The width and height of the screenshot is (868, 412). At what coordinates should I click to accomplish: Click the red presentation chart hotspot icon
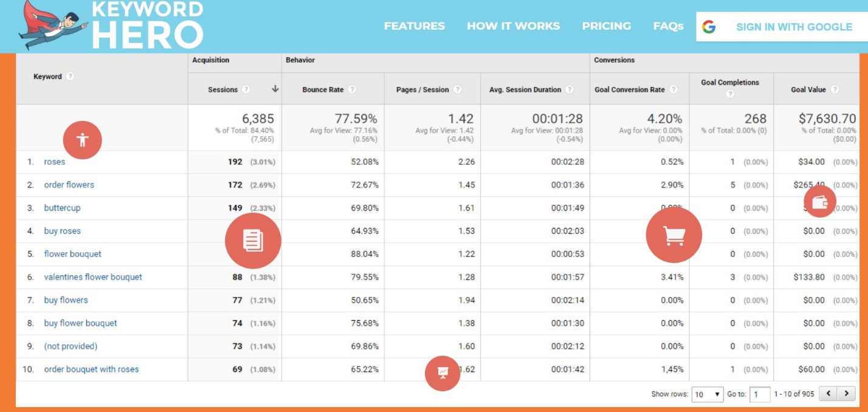pos(443,373)
